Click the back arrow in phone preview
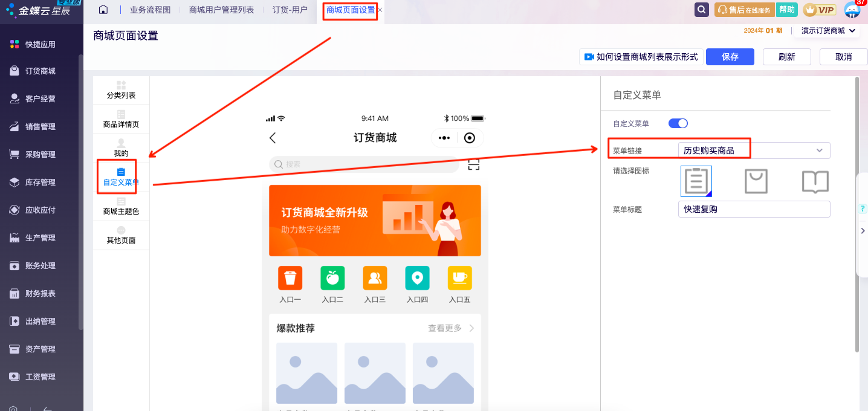Viewport: 868px width, 411px height. pyautogui.click(x=273, y=138)
